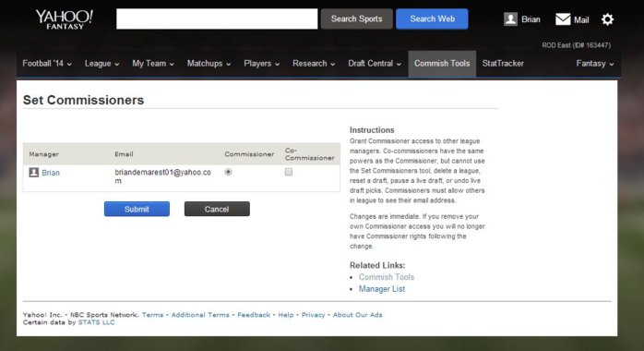Click the Brian profile avatar in header

coord(510,19)
